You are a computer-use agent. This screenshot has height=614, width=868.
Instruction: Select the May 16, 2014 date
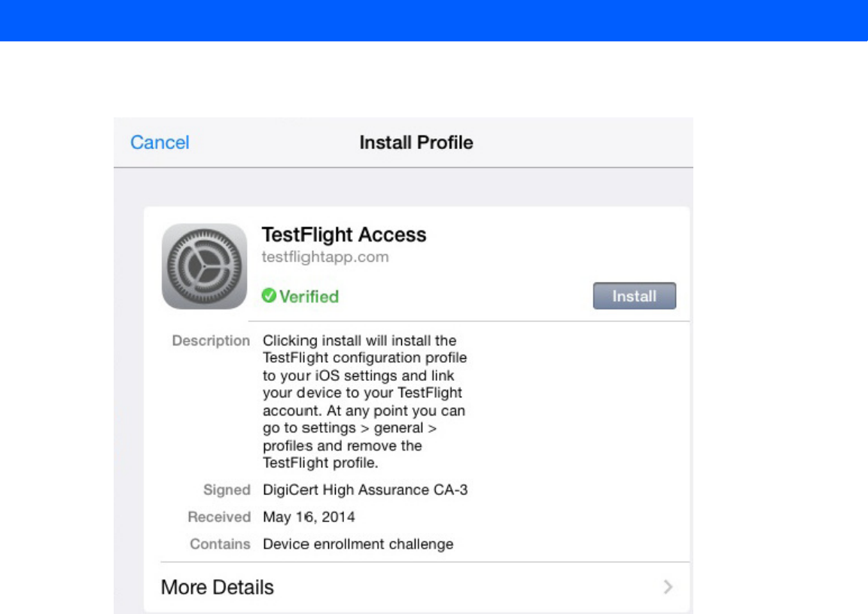pyautogui.click(x=309, y=517)
